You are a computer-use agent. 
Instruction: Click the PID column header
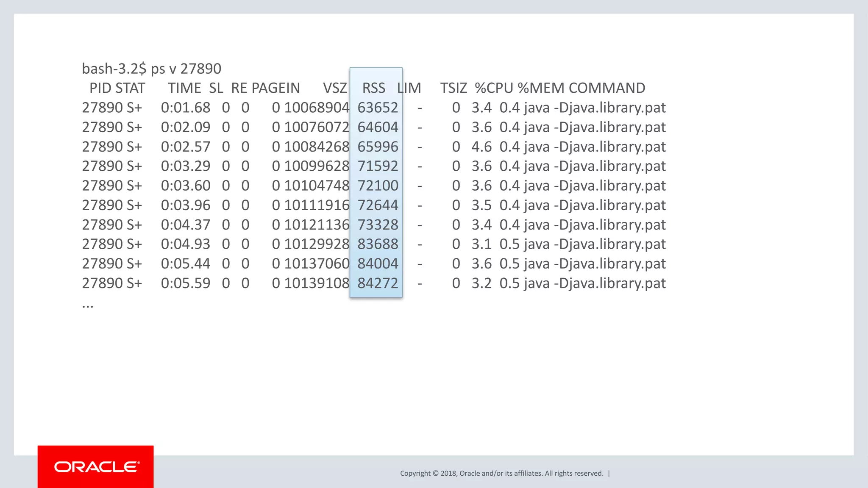click(100, 88)
